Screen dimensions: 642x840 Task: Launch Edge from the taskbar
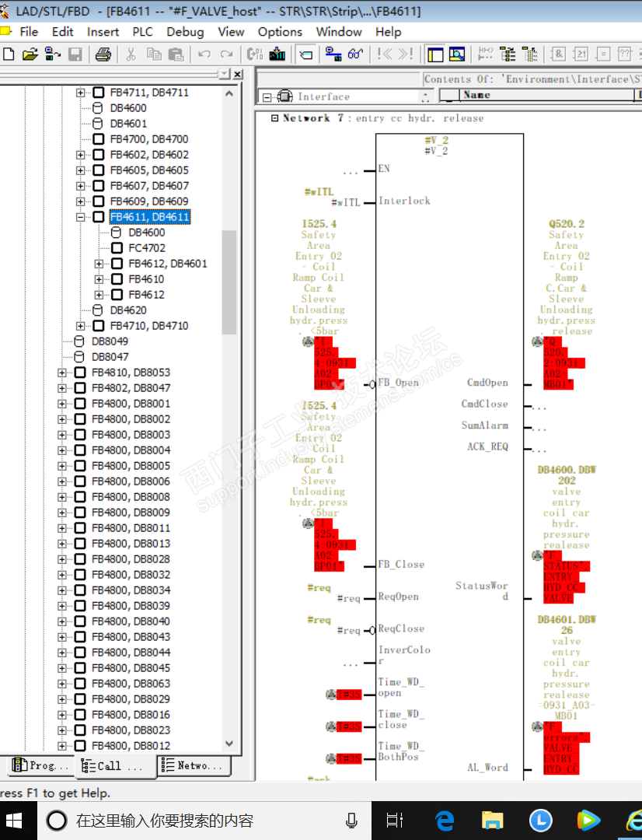[444, 821]
